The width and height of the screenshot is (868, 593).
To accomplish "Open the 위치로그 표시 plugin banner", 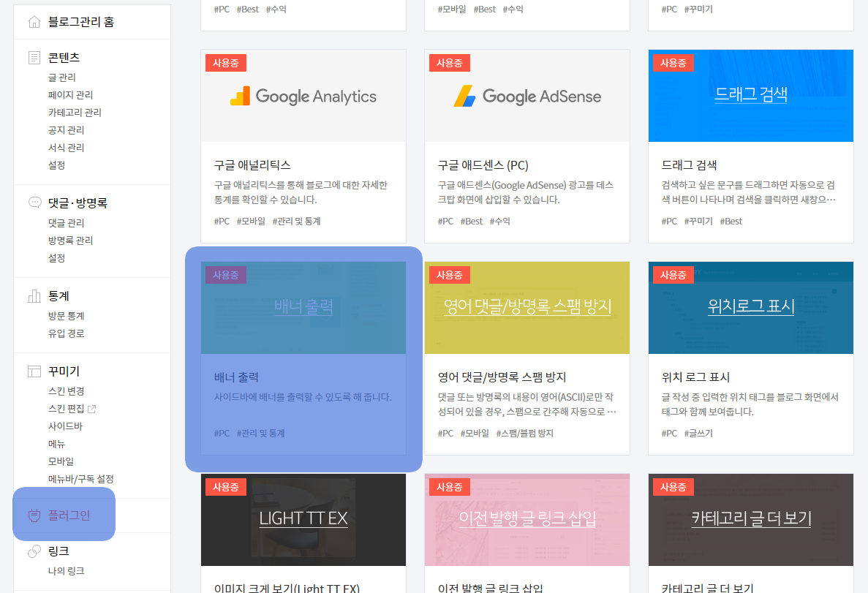I will point(751,307).
